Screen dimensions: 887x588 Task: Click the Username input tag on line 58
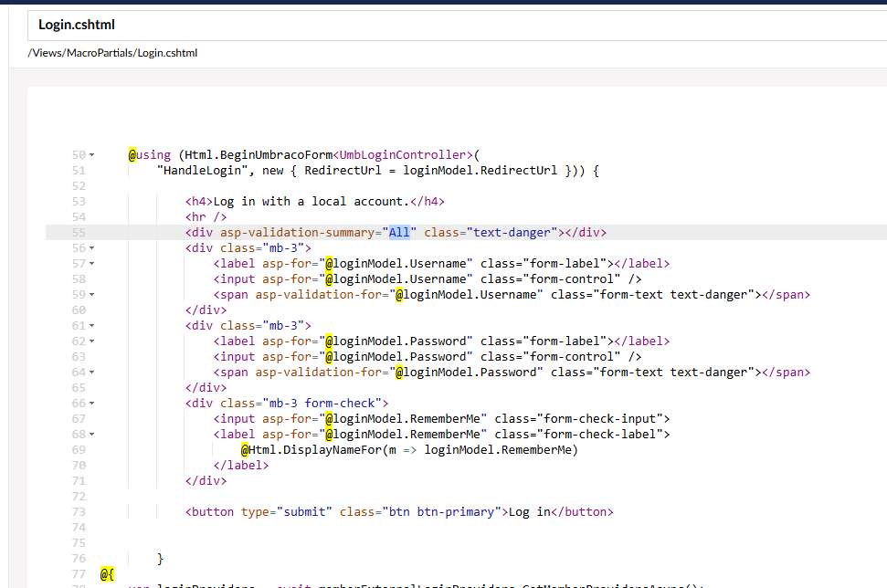point(428,279)
